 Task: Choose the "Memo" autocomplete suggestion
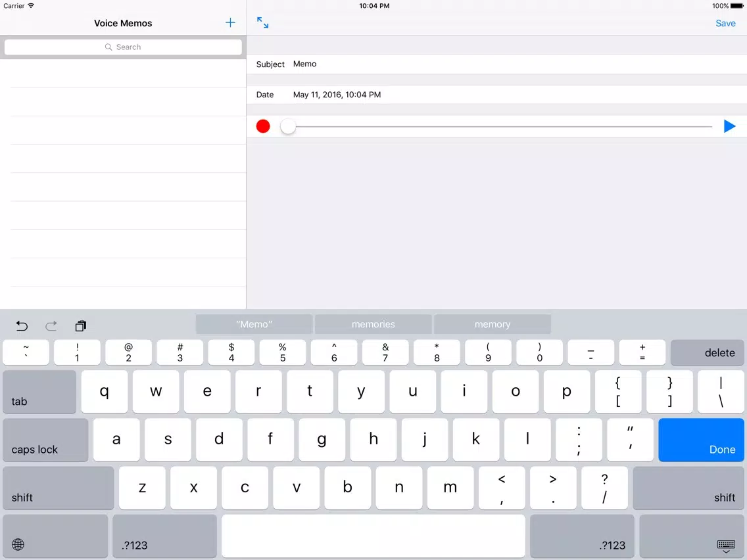tap(254, 324)
